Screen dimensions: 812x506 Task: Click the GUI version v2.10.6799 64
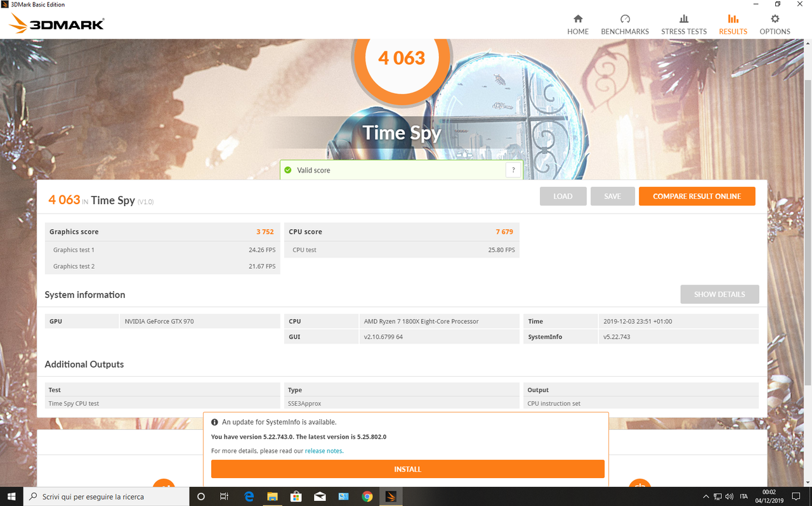[383, 337]
